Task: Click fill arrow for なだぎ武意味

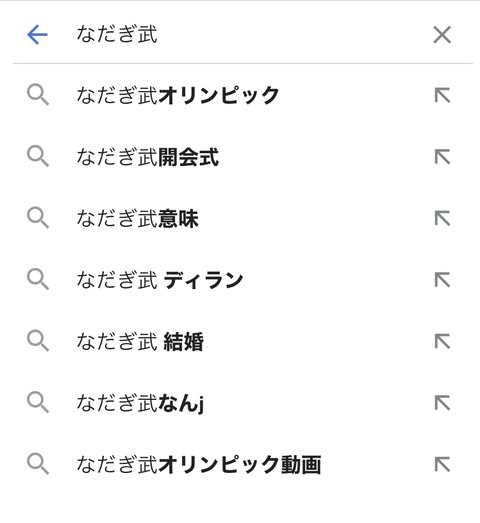Action: tap(443, 219)
